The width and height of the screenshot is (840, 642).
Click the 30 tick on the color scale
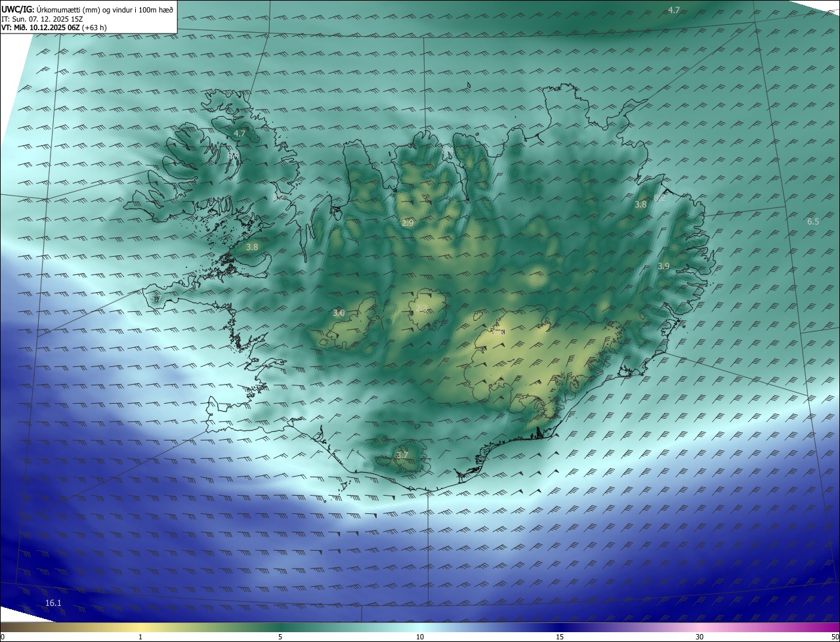pyautogui.click(x=700, y=637)
